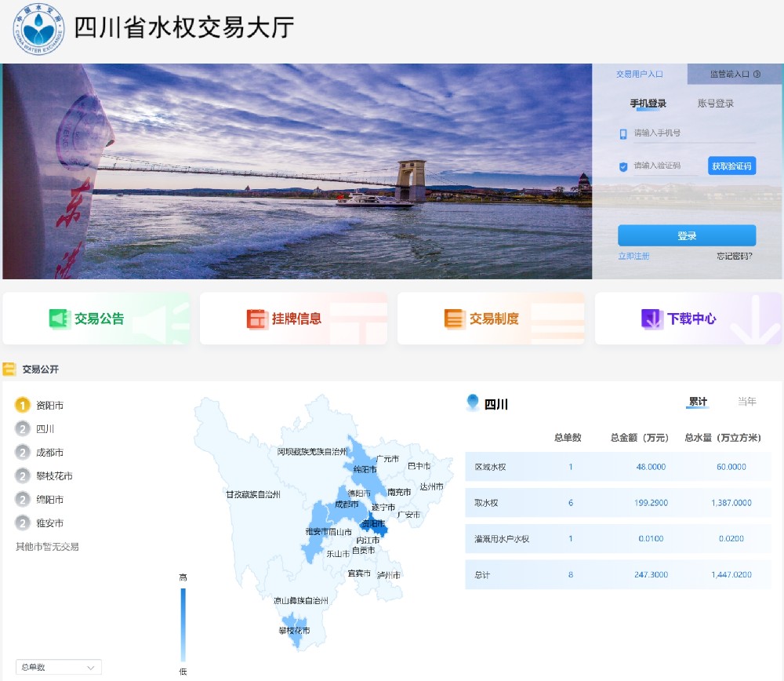Click the yellow 交易公开 section icon
This screenshot has width=784, height=681.
(9, 370)
